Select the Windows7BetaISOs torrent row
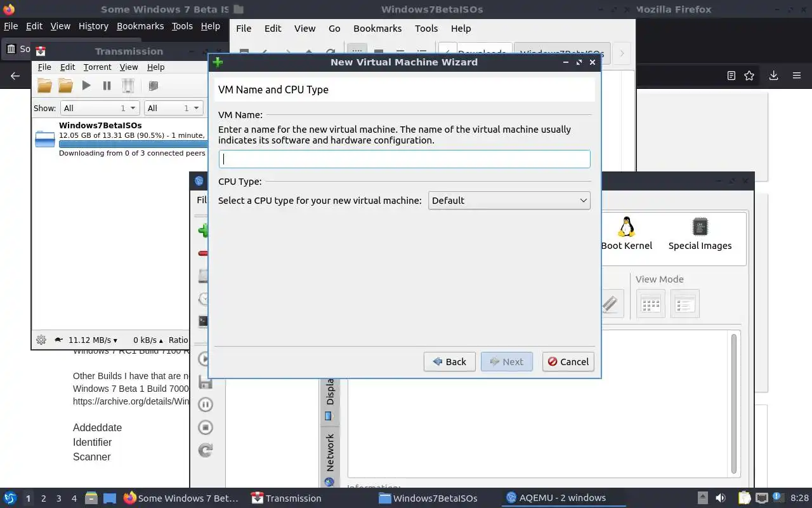Image resolution: width=812 pixels, height=508 pixels. [120, 139]
